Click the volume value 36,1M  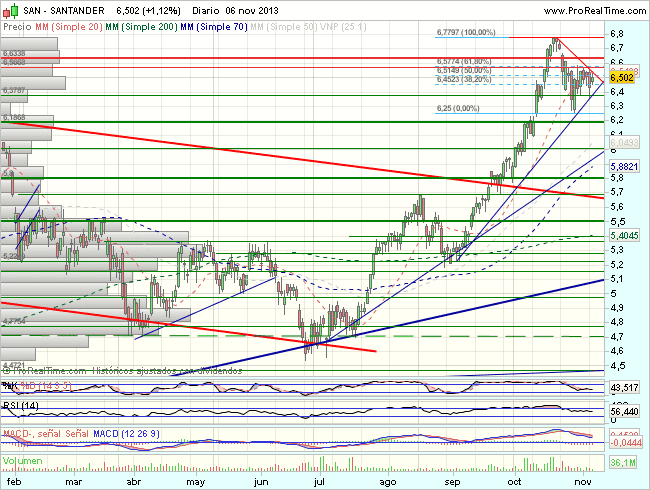click(623, 462)
